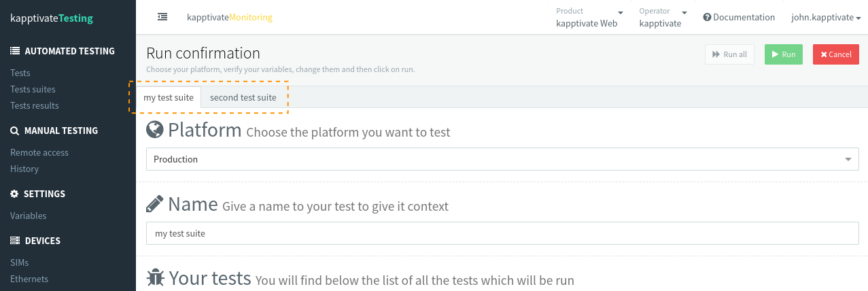Click the Automated Testing list icon
The width and height of the screenshot is (868, 291).
15,51
